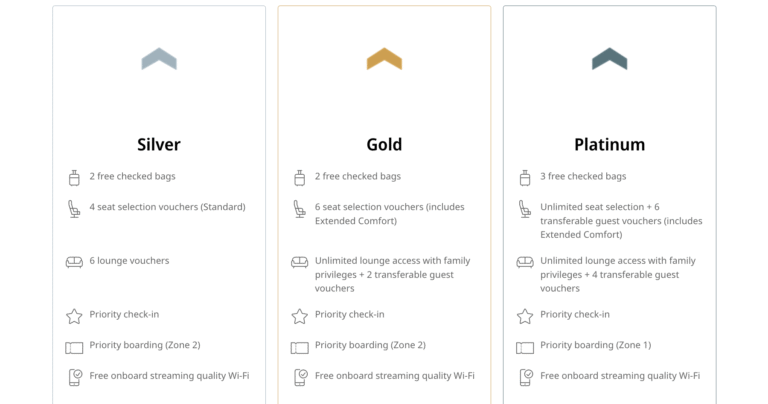Viewport: 768px width, 404px height.
Task: Click the Silver priority check-in star icon
Action: (74, 316)
